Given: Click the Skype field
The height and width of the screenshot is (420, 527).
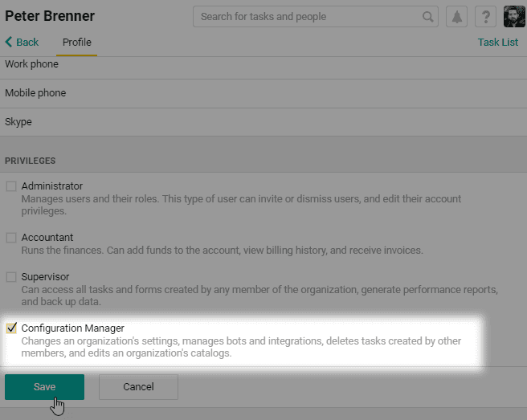Looking at the screenshot, I should click(263, 122).
